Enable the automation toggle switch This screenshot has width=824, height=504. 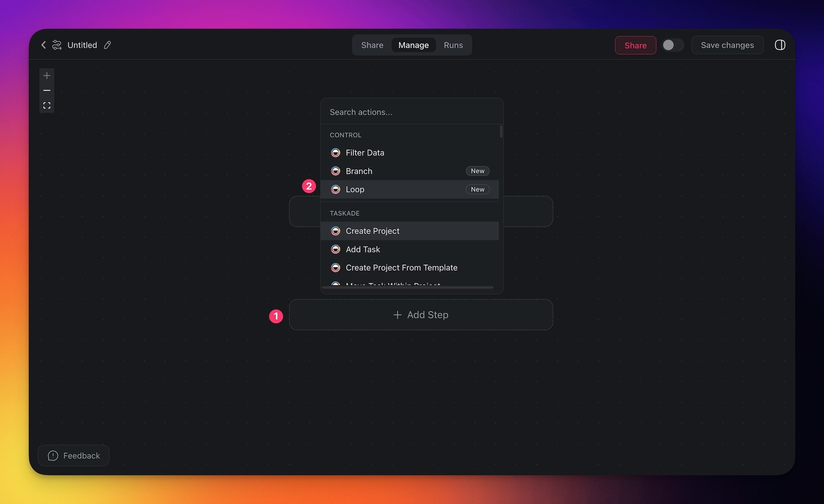673,45
